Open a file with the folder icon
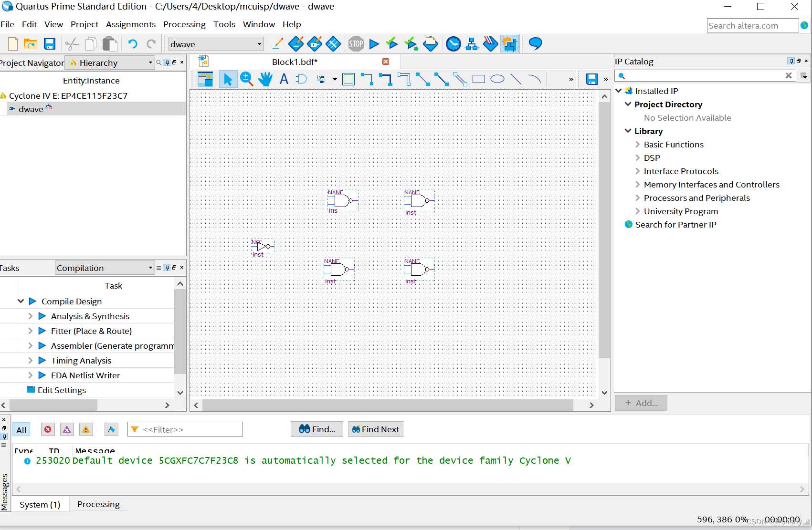 point(31,44)
